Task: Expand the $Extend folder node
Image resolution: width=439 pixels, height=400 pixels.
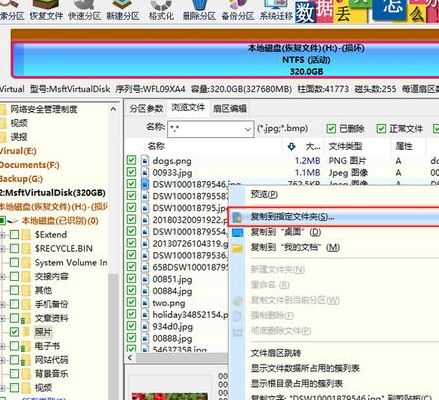Action: coord(2,235)
